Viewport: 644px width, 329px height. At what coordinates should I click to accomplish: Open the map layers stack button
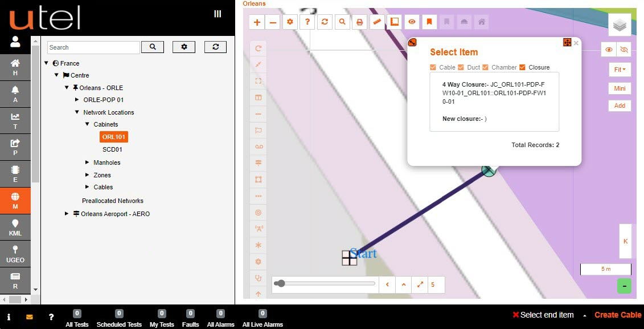pyautogui.click(x=620, y=25)
